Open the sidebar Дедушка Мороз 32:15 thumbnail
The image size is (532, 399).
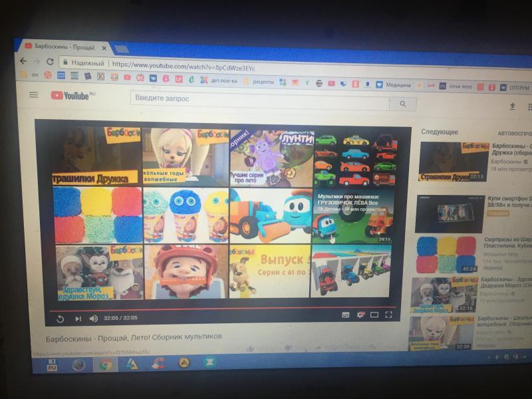click(444, 295)
